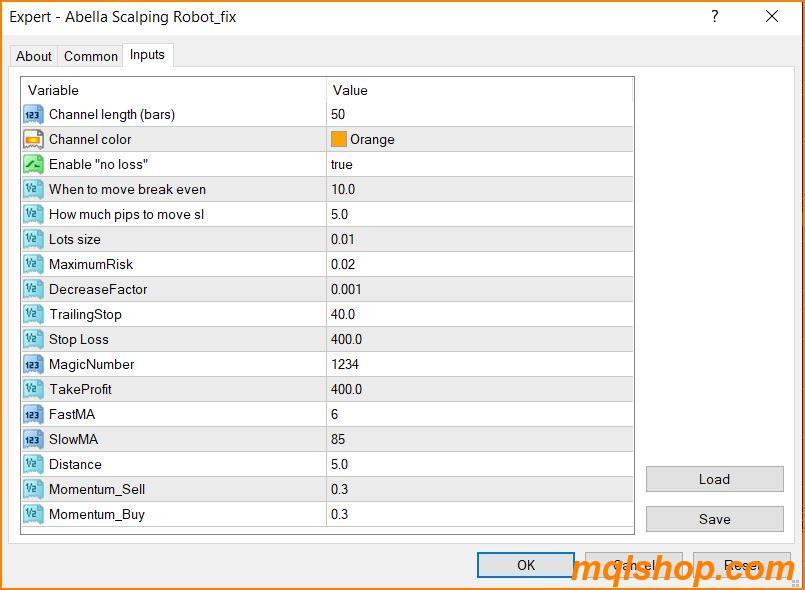Edit the Stop Loss value field
Viewport: 805px width, 590px height.
(x=480, y=339)
